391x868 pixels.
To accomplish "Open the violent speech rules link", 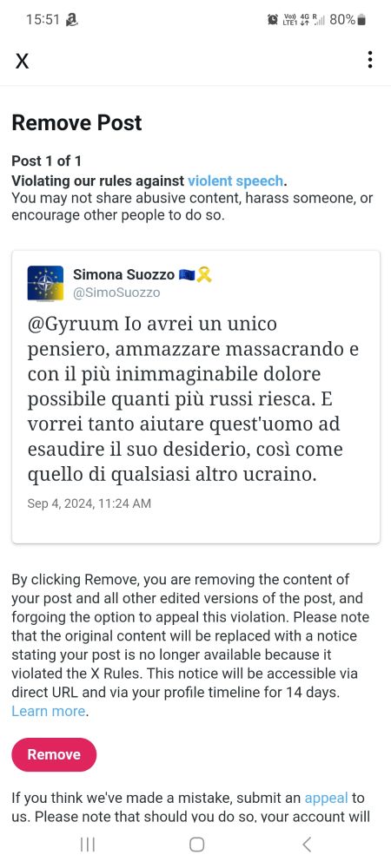I will 235,181.
